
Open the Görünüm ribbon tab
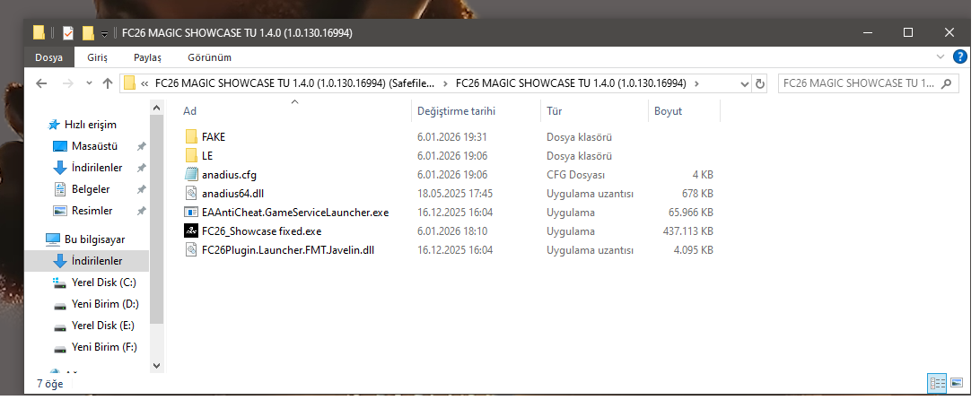[209, 57]
